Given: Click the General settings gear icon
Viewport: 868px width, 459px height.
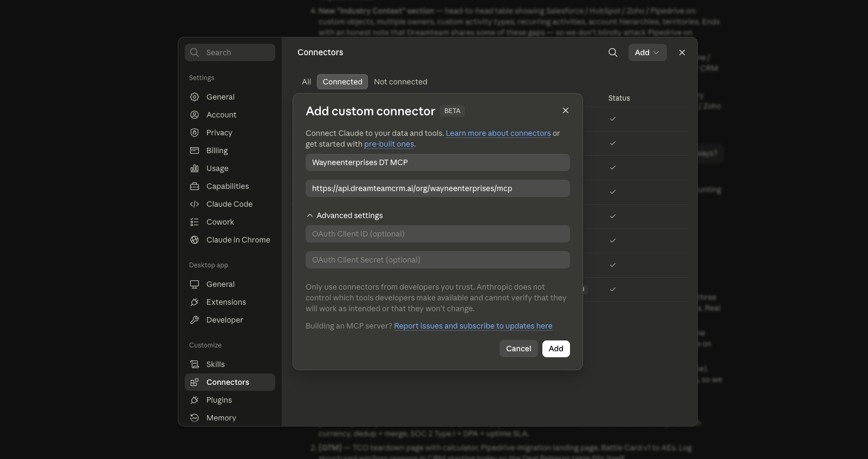Looking at the screenshot, I should [x=195, y=97].
